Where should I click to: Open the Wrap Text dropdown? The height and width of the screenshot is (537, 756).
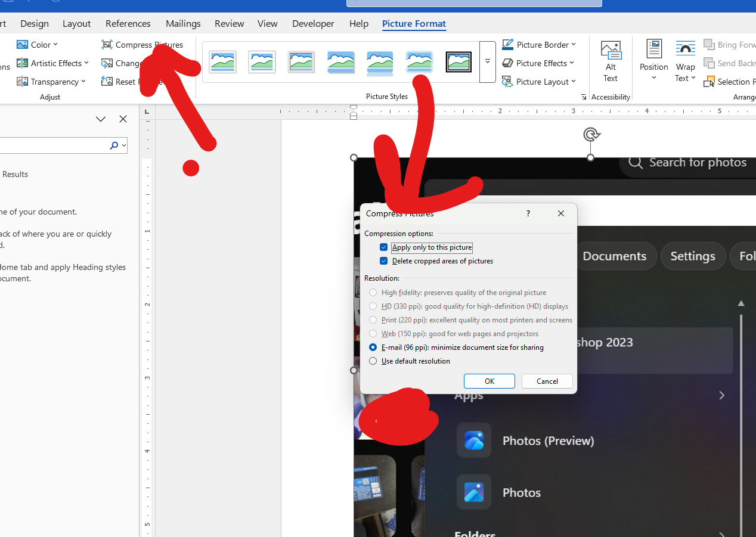(686, 62)
